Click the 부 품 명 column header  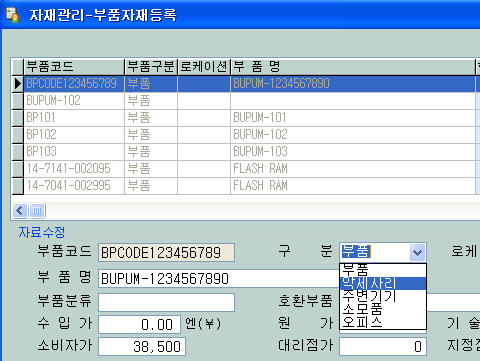pos(353,67)
